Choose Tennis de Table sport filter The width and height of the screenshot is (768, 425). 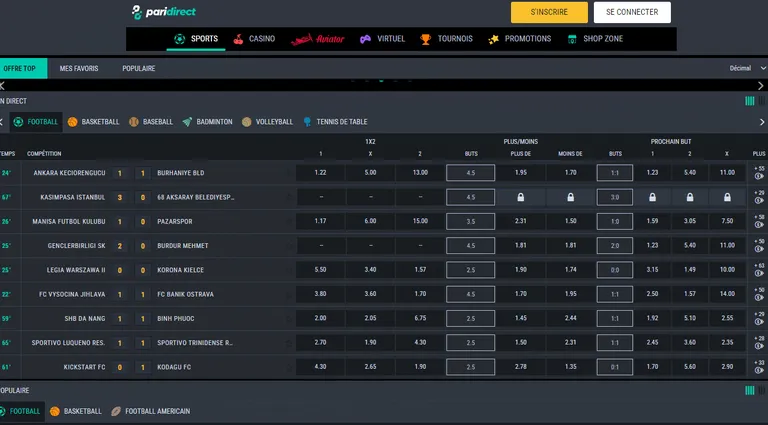tap(336, 122)
